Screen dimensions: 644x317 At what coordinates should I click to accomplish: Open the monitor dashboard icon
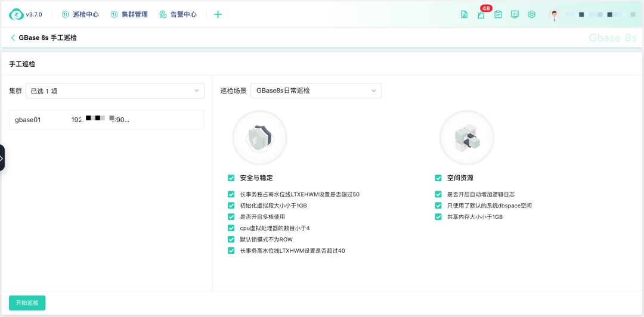tap(515, 14)
